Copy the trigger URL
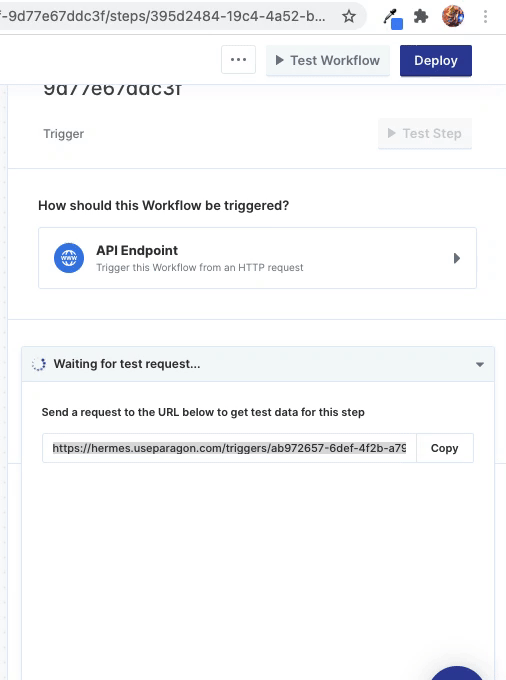 [444, 448]
